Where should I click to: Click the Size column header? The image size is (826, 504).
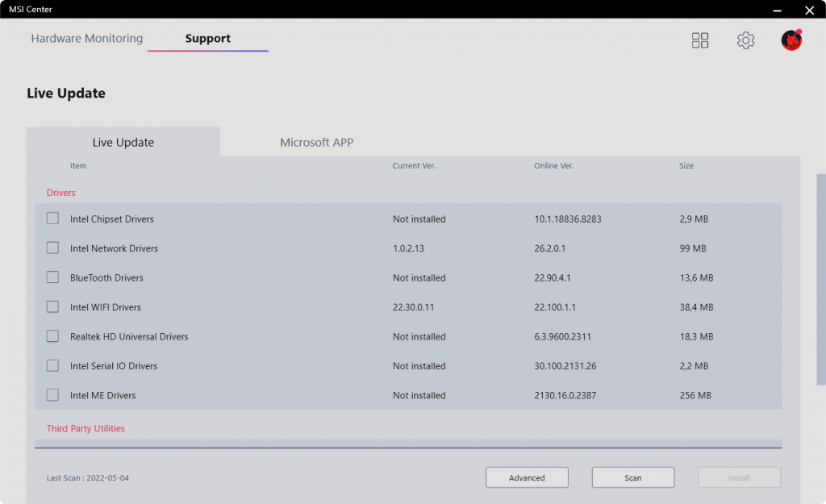point(686,166)
